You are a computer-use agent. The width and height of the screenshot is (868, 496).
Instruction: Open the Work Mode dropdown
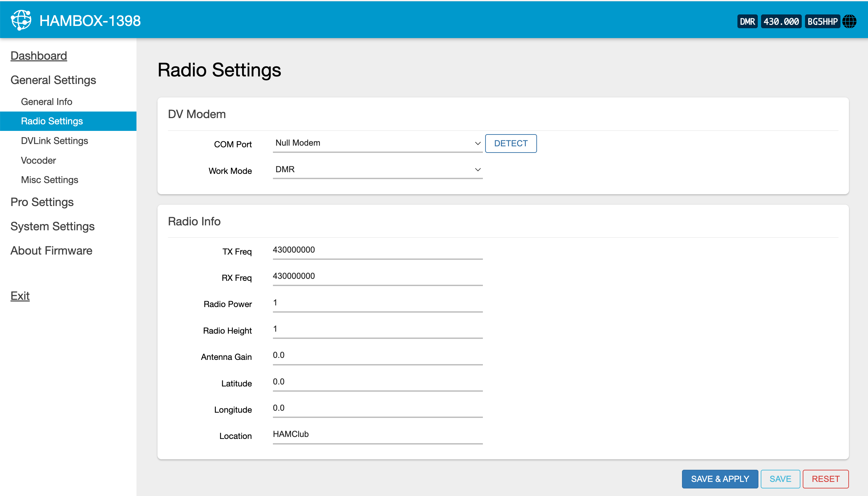[378, 170]
